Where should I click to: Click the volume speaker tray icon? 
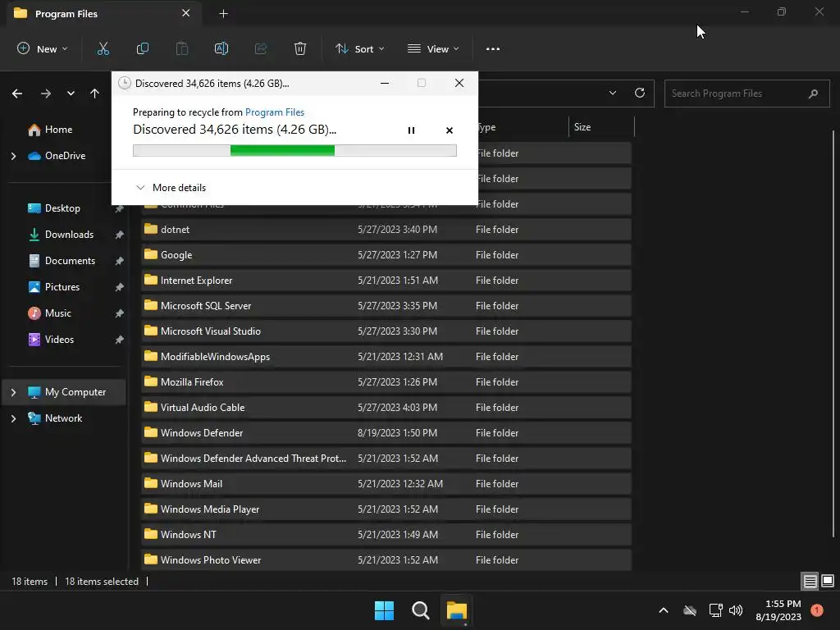point(736,610)
